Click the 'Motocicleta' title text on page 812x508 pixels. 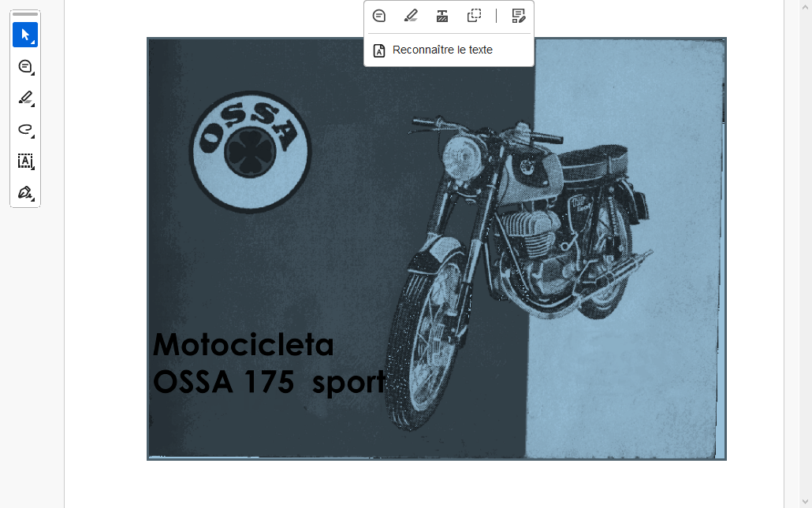point(244,344)
